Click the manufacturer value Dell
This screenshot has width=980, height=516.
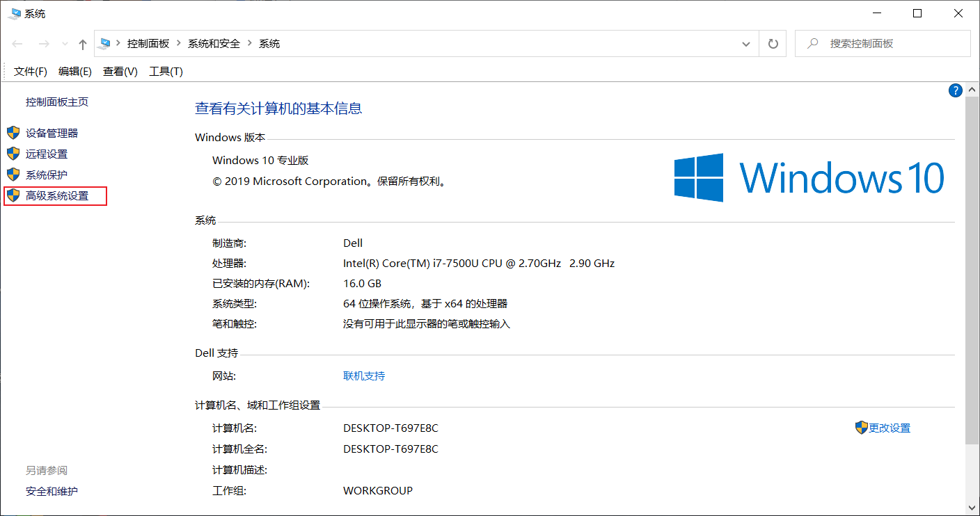click(x=353, y=243)
